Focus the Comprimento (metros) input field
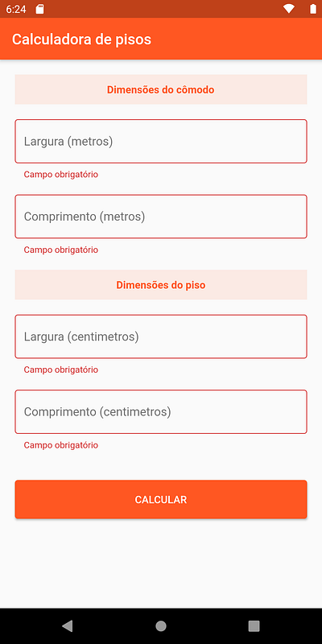322x644 pixels. (x=161, y=217)
